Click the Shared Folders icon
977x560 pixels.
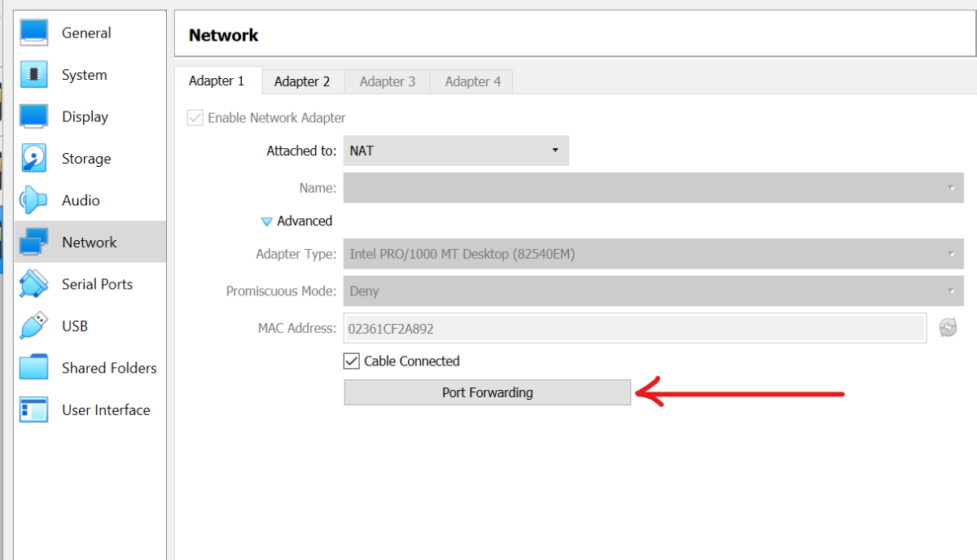(34, 368)
